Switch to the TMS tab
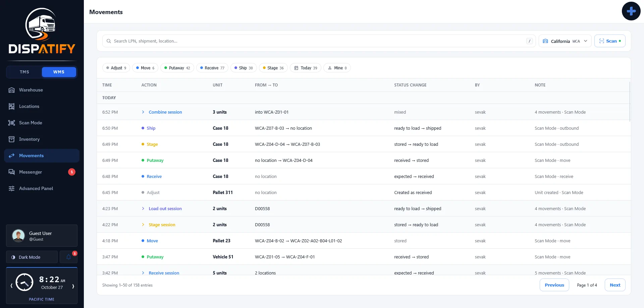This screenshot has width=644, height=308. point(24,72)
